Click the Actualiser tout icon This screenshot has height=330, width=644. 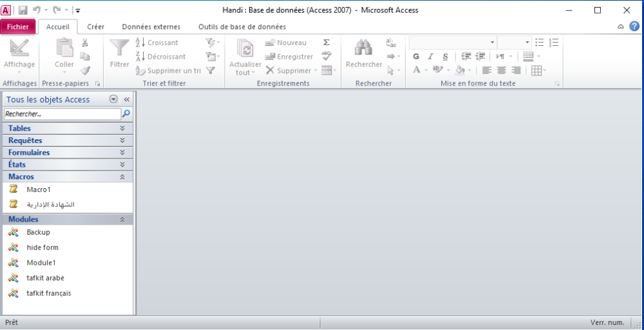[x=245, y=48]
